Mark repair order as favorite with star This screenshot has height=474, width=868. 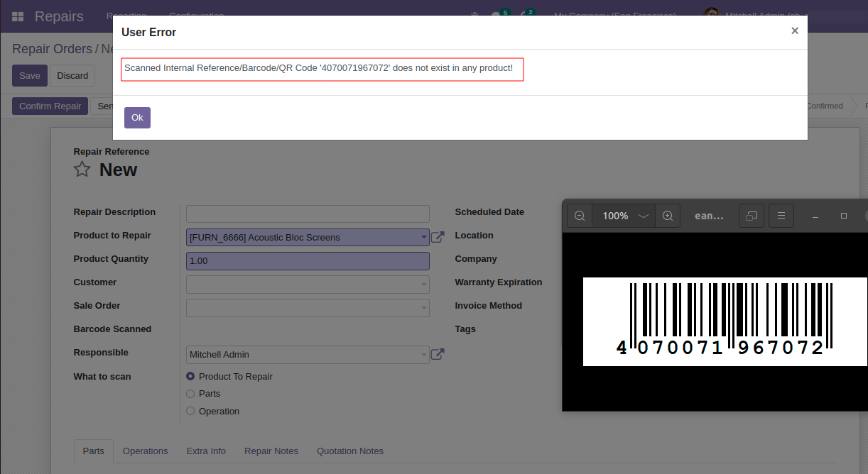click(x=82, y=170)
